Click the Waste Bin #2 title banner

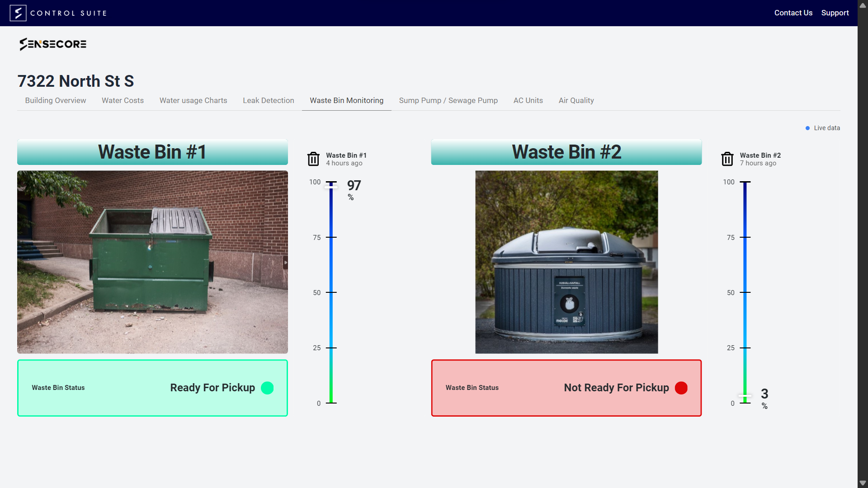pyautogui.click(x=566, y=152)
